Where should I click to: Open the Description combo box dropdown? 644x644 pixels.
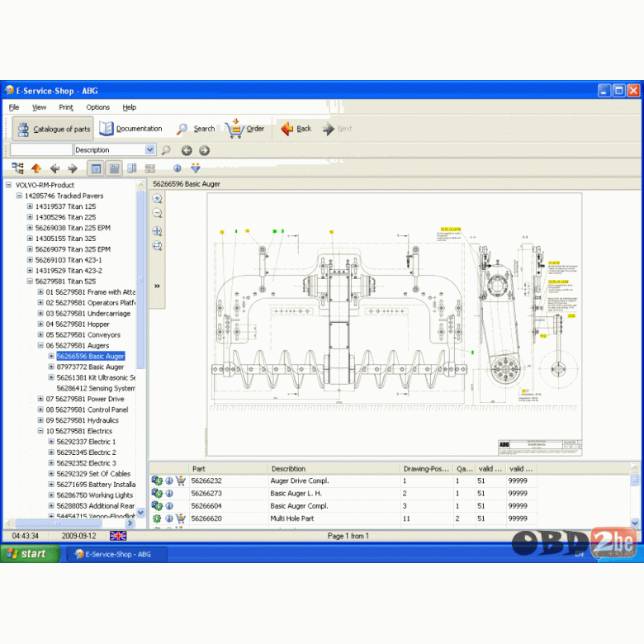pyautogui.click(x=150, y=149)
